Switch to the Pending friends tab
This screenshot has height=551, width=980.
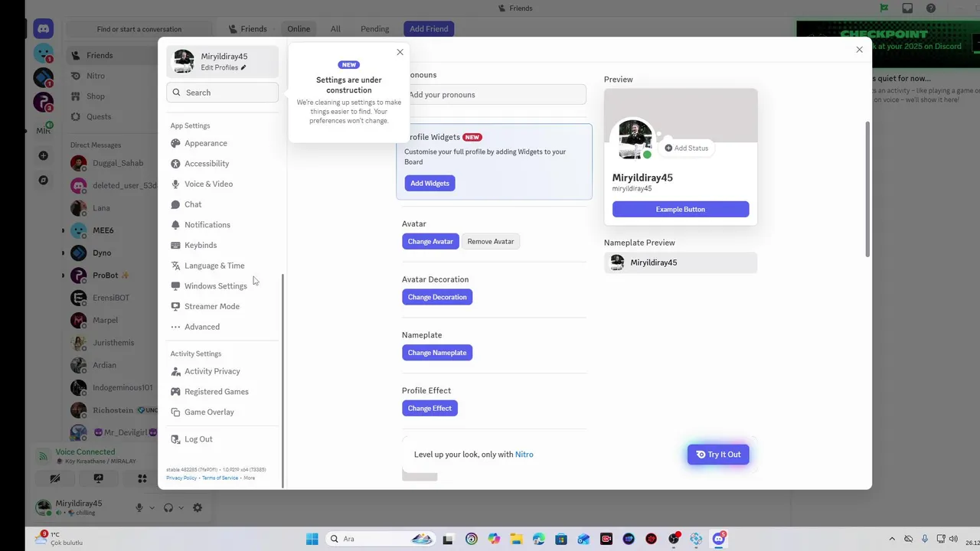(x=375, y=29)
